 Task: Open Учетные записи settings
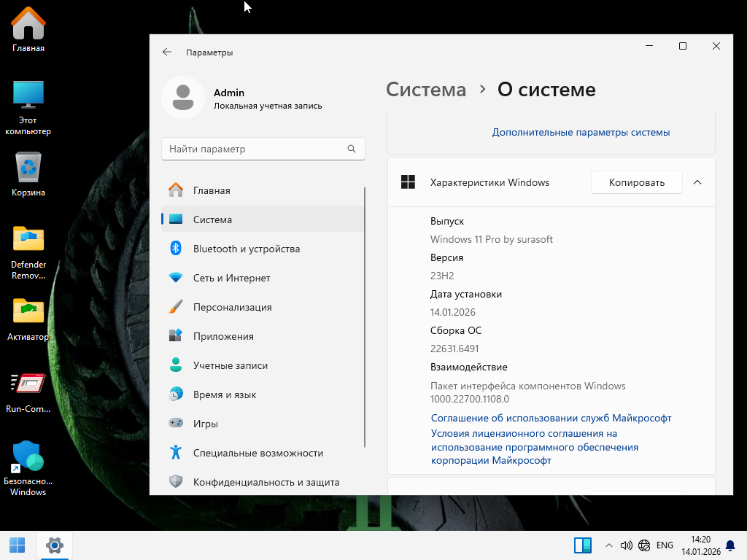(x=230, y=365)
